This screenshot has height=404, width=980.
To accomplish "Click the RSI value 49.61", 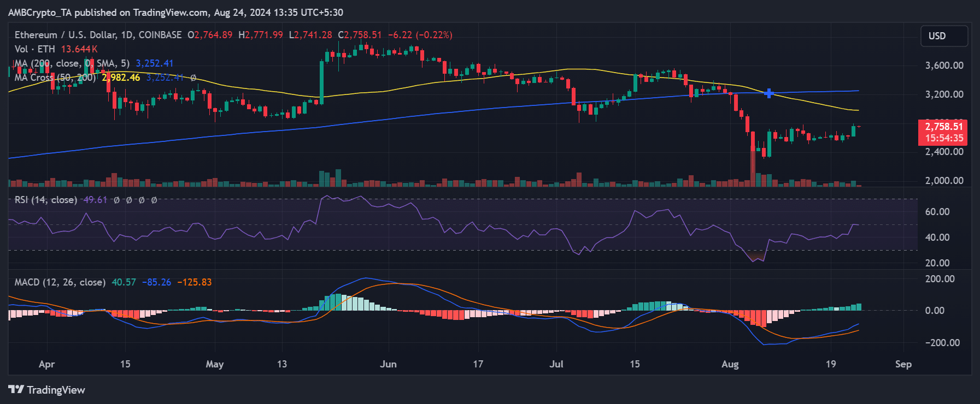I will pos(95,200).
